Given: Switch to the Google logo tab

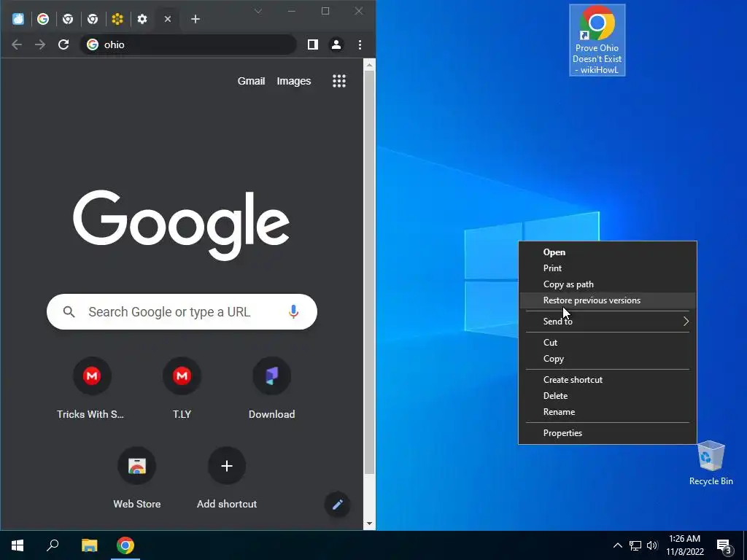Looking at the screenshot, I should [x=43, y=19].
